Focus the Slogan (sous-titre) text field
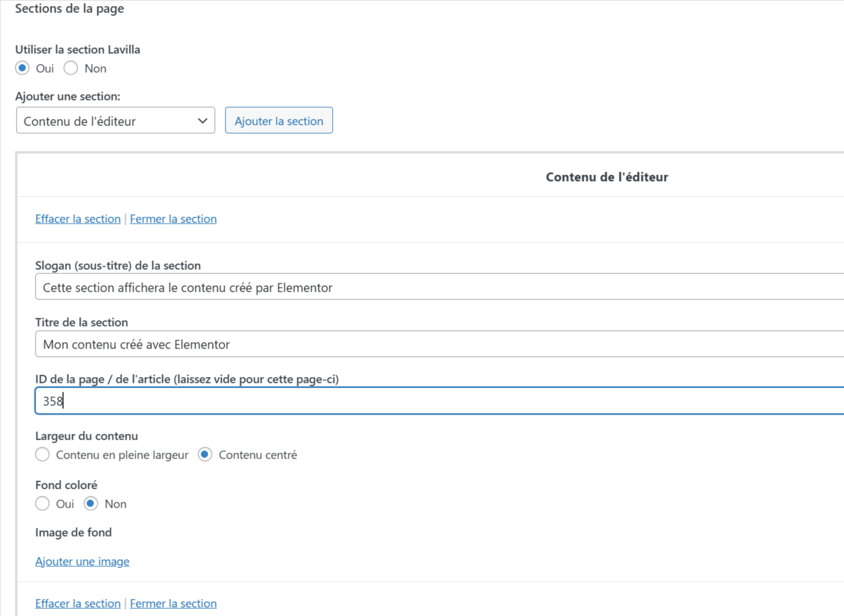Screen dimensions: 844x616 (438, 288)
